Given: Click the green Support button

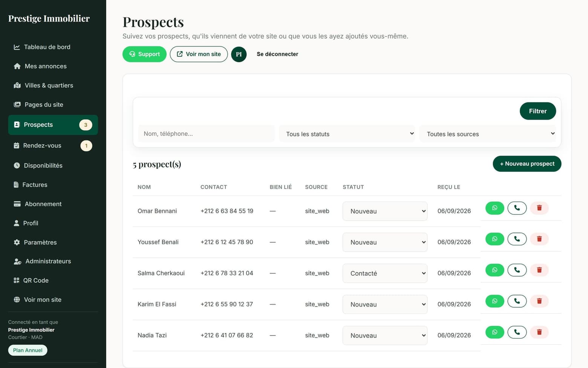Looking at the screenshot, I should point(144,54).
